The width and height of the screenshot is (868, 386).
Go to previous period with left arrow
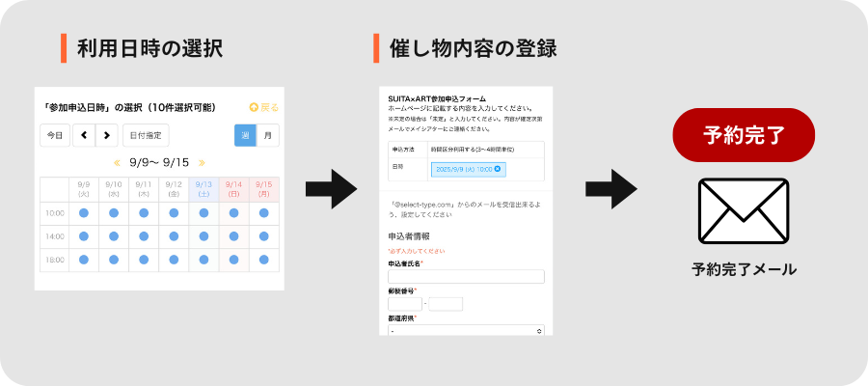click(85, 135)
